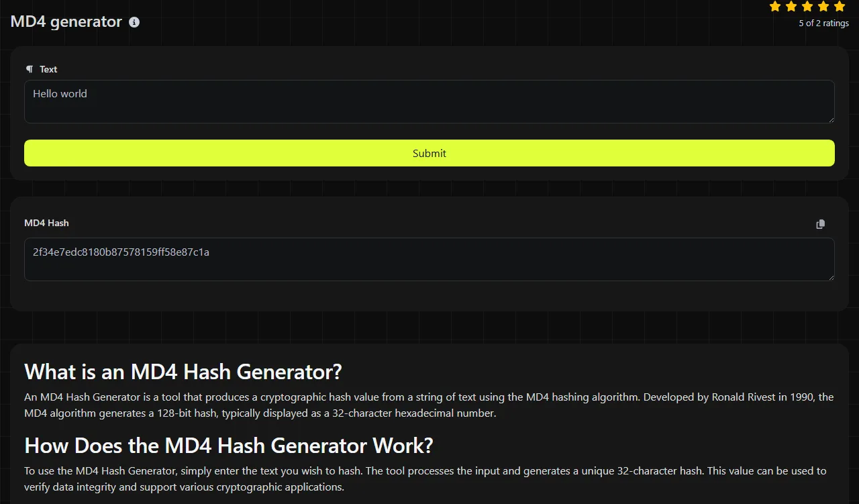Click the paragraph icon next to Text label

pyautogui.click(x=30, y=69)
